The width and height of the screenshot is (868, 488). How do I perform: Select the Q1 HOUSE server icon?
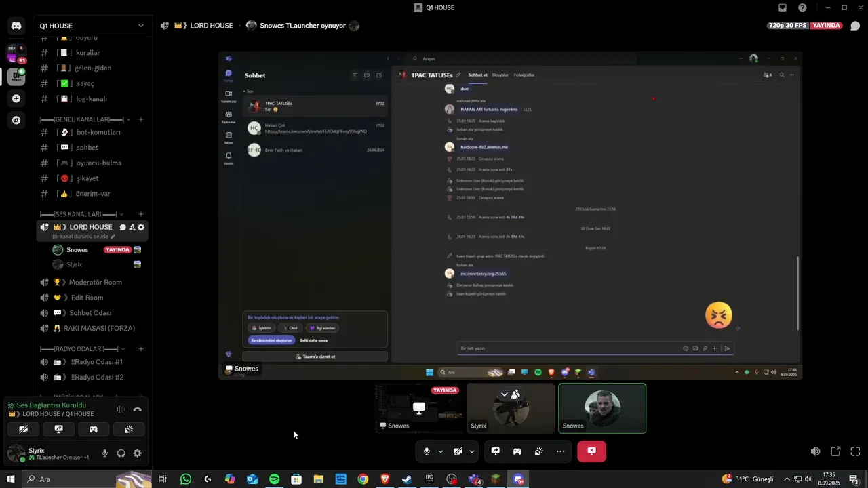16,77
